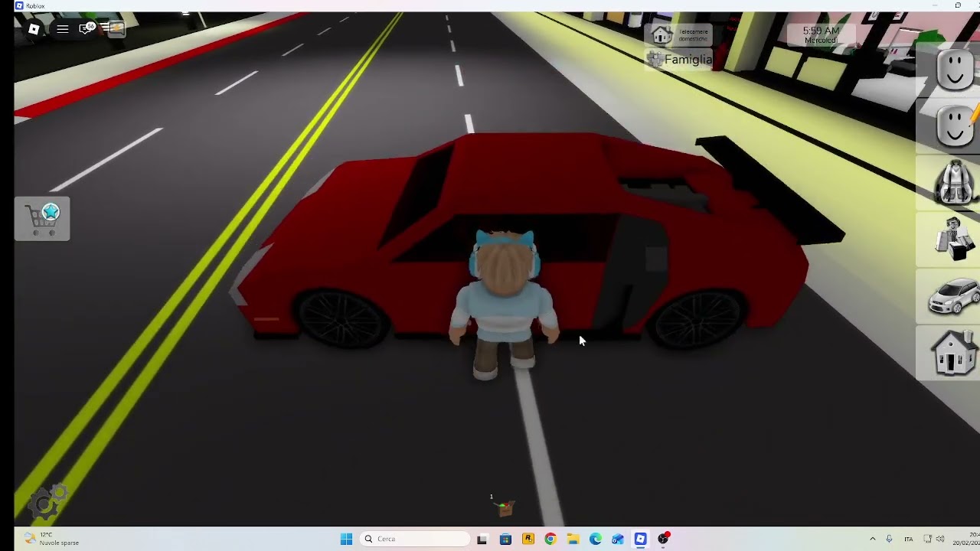This screenshot has width=980, height=551.
Task: Open Task View on the taskbar
Action: tap(482, 539)
